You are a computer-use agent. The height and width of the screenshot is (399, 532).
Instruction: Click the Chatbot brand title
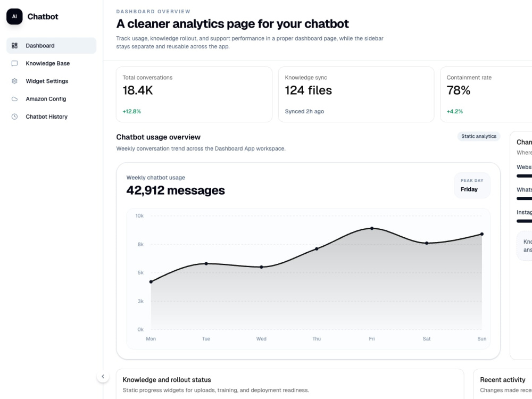43,16
